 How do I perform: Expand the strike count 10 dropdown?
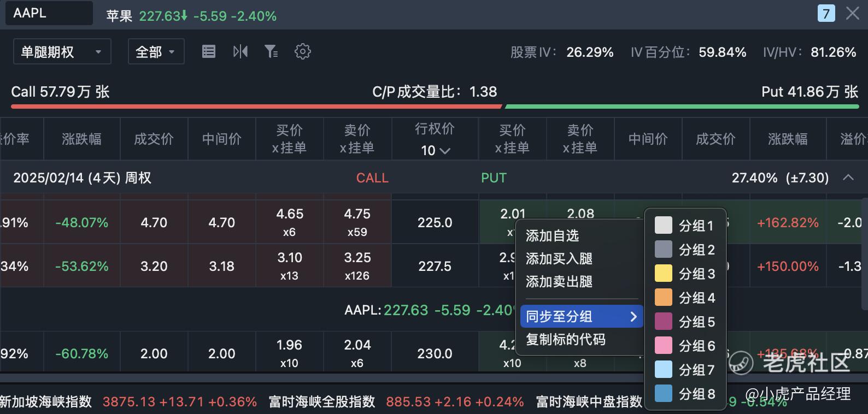click(x=435, y=150)
